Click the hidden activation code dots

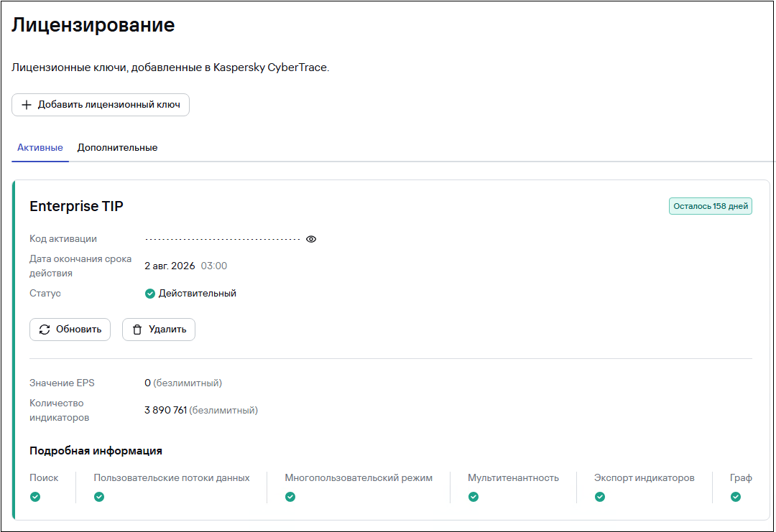point(223,239)
